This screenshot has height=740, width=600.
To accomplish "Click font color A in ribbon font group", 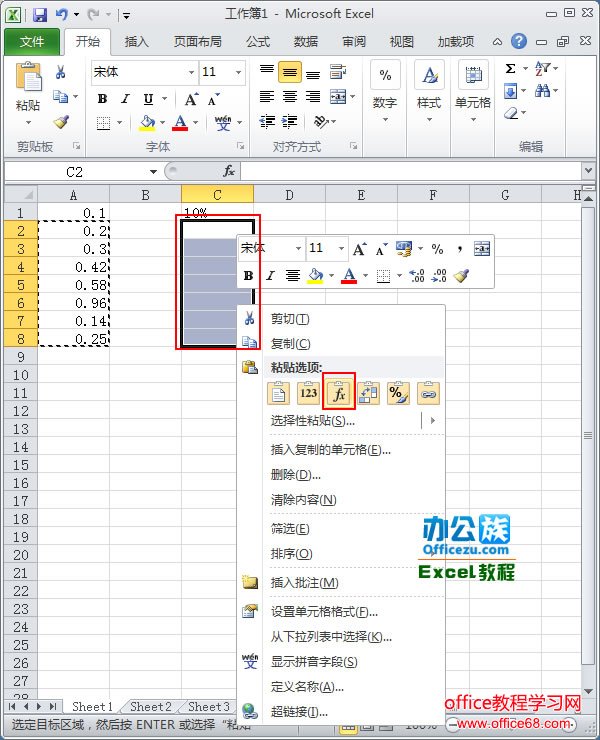I will pos(180,122).
